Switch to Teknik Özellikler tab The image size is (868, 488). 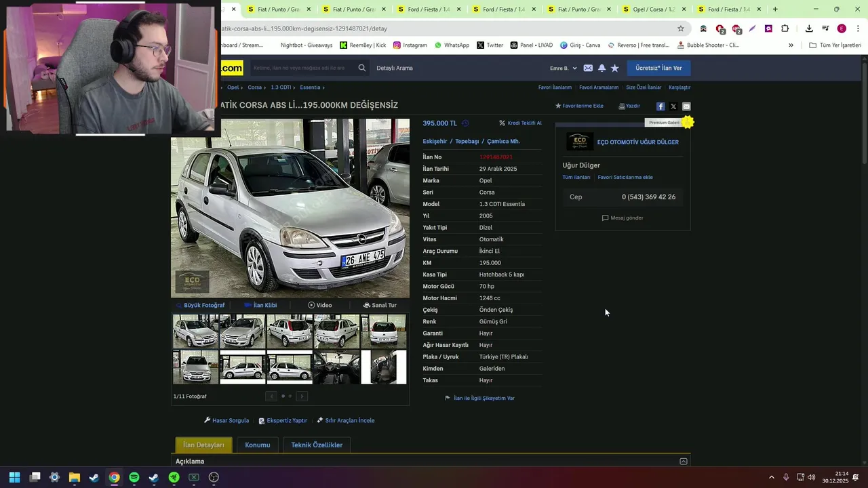point(317,445)
